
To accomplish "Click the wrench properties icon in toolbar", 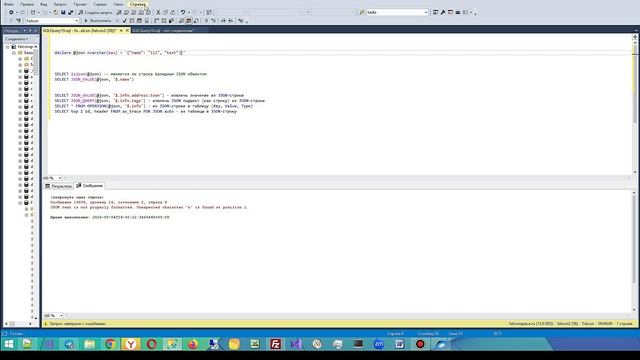I will point(442,13).
